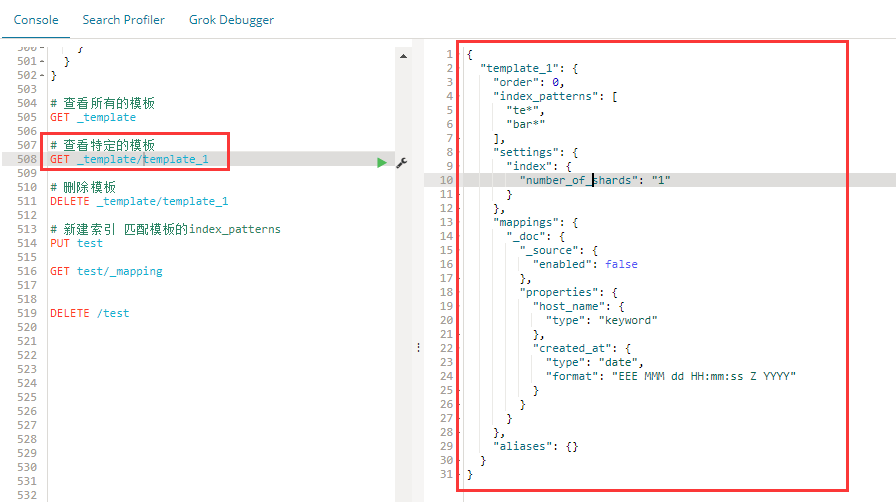
Task: Click the '"aliases": {}' output line
Action: pos(535,447)
